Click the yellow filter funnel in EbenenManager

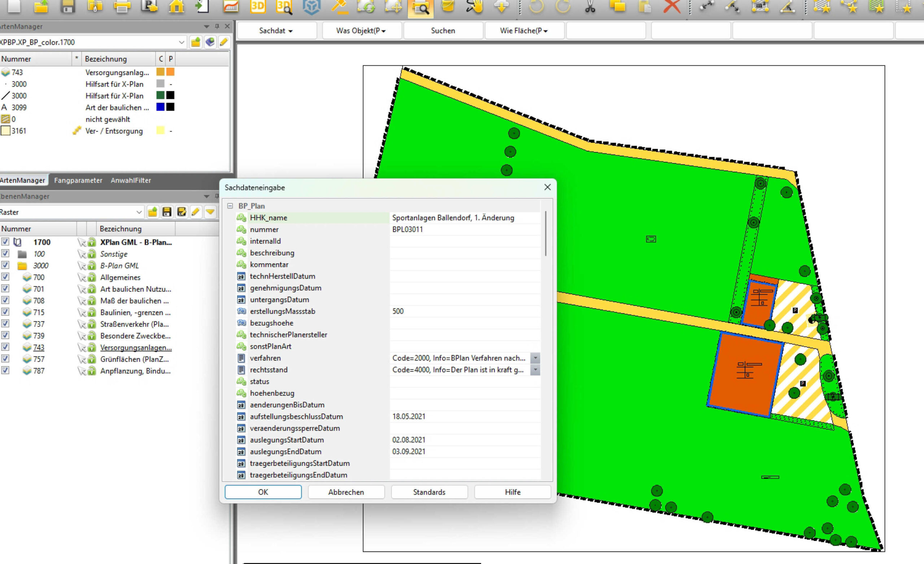pos(210,212)
